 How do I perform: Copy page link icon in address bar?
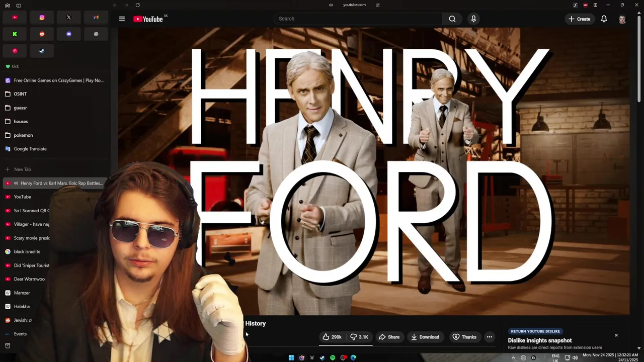click(331, 5)
